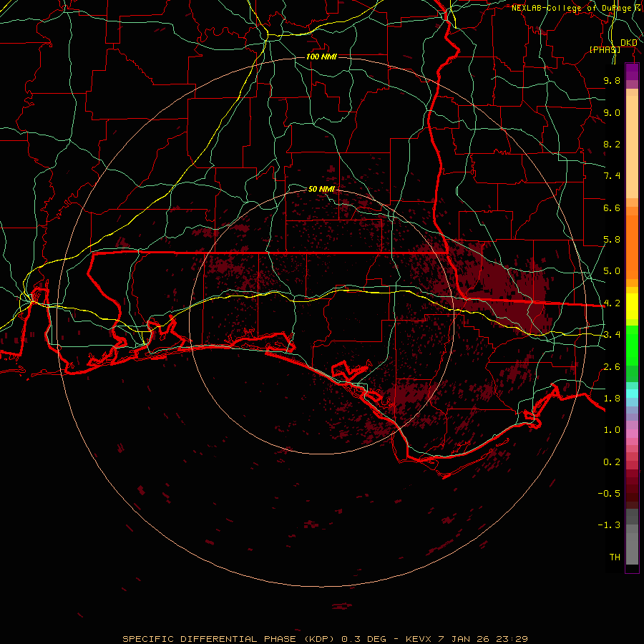
Task: Click the 2.6 value on the color scale
Action: [x=612, y=367]
